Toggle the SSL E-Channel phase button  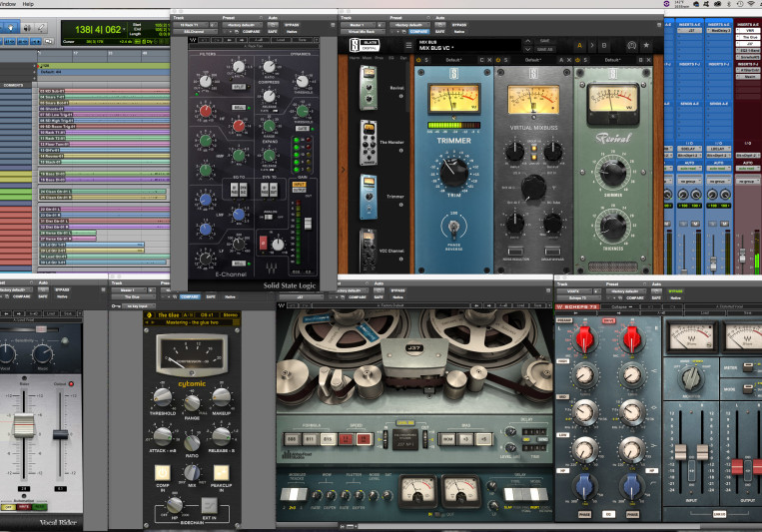263,243
